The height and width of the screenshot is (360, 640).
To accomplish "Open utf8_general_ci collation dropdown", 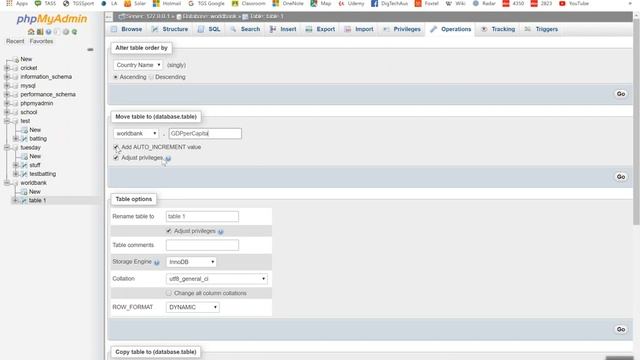I will [217, 279].
